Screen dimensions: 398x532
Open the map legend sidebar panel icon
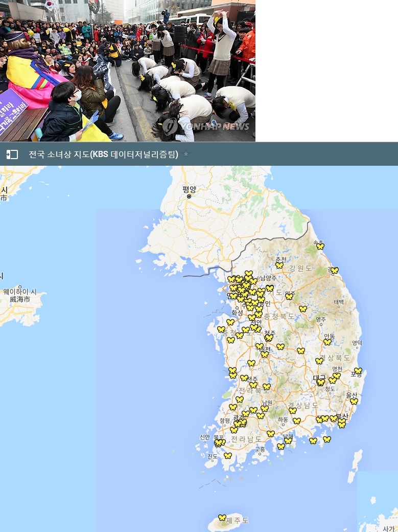[x=12, y=154]
